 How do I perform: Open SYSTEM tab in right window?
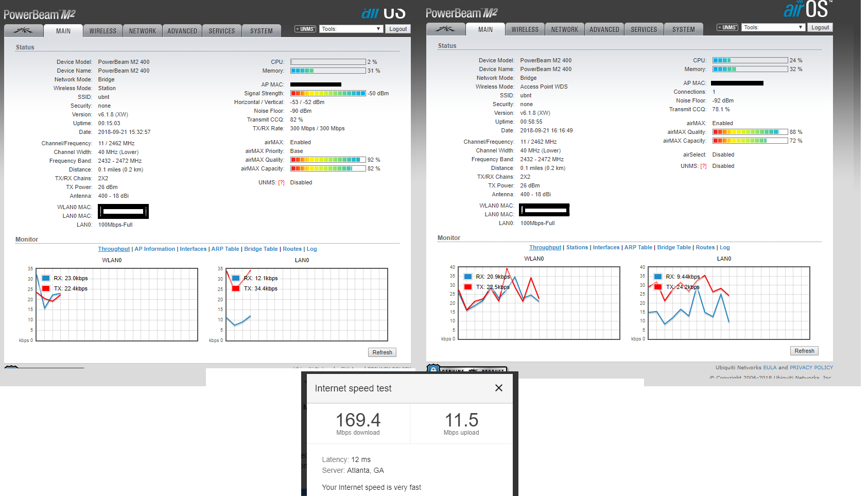[x=684, y=29]
